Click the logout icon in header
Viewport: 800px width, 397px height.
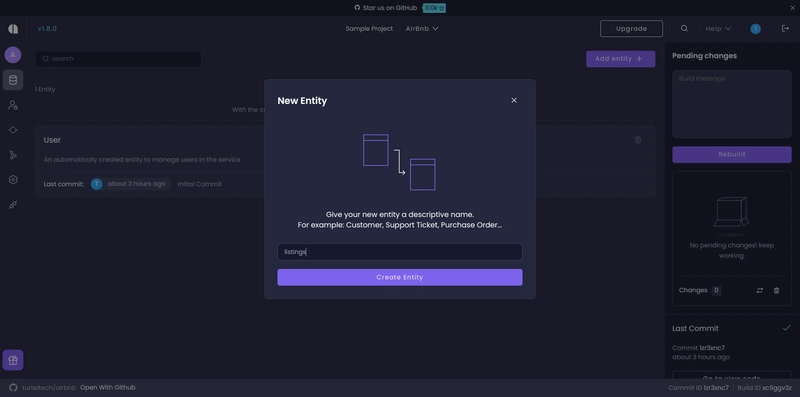(x=785, y=29)
